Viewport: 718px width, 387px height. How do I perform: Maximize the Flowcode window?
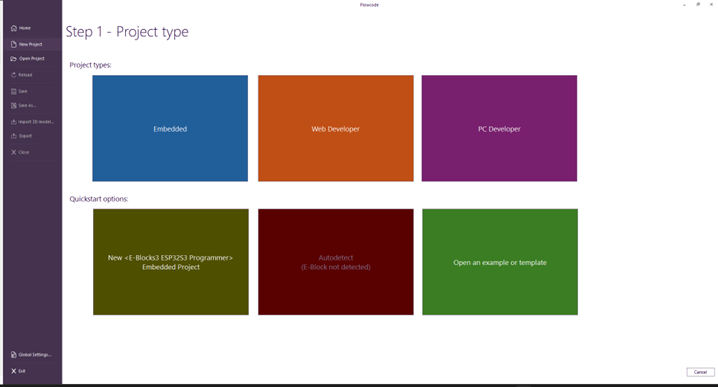pos(698,4)
